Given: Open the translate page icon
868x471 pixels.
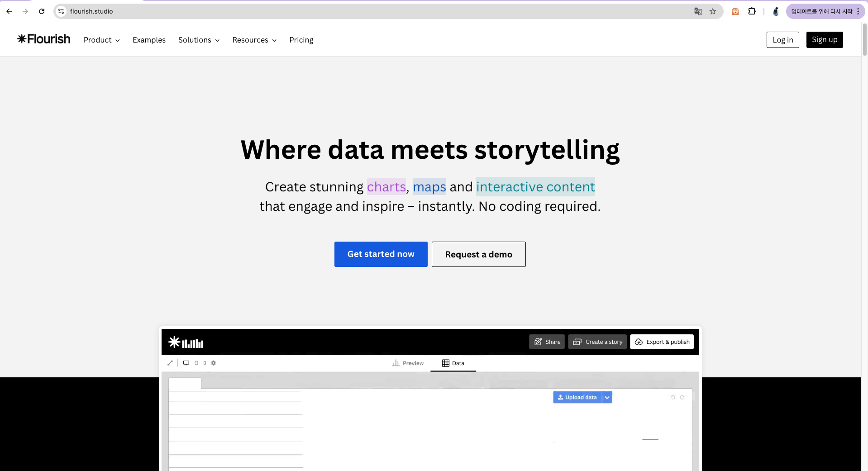Looking at the screenshot, I should [x=698, y=11].
